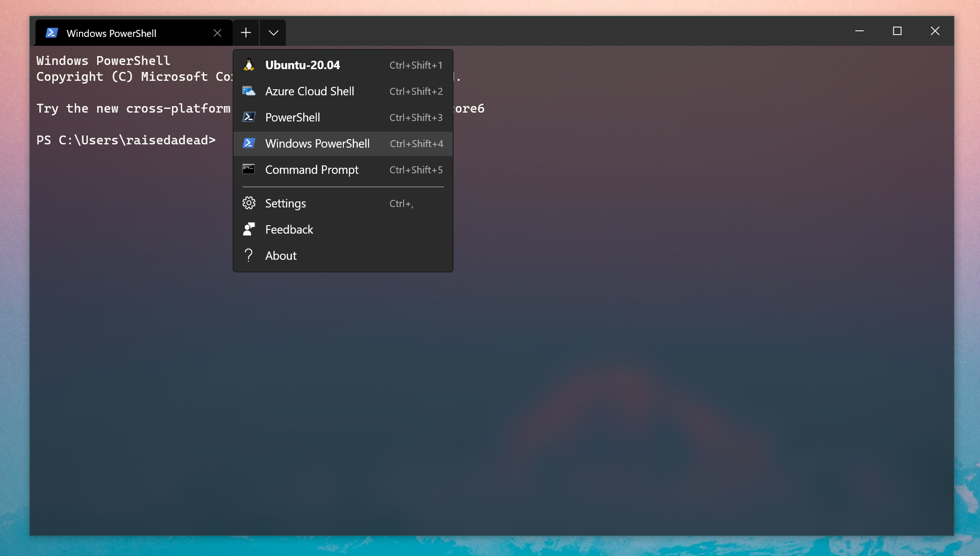The width and height of the screenshot is (980, 556).
Task: Open Settings via the gear icon
Action: coord(249,203)
